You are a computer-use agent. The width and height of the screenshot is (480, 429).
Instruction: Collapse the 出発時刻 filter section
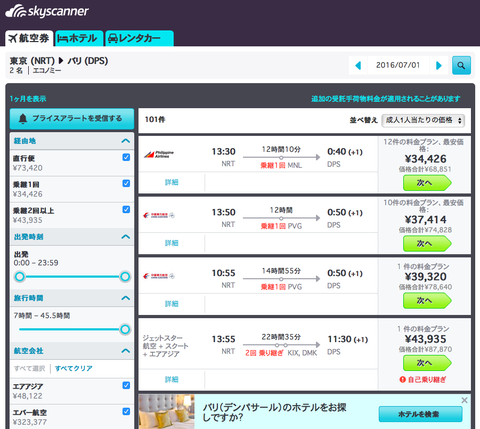(x=126, y=237)
